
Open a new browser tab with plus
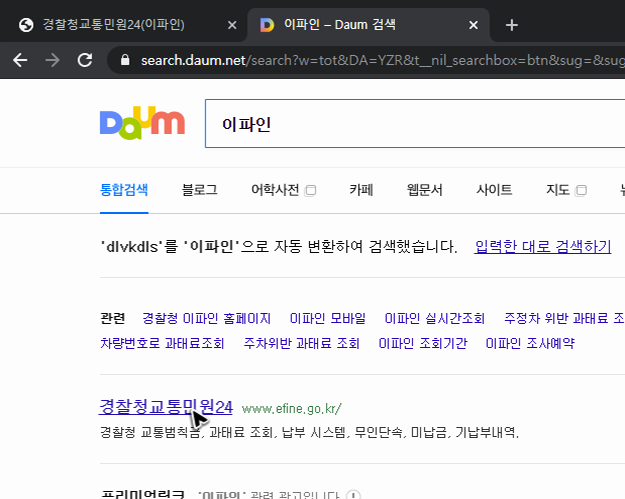click(511, 25)
